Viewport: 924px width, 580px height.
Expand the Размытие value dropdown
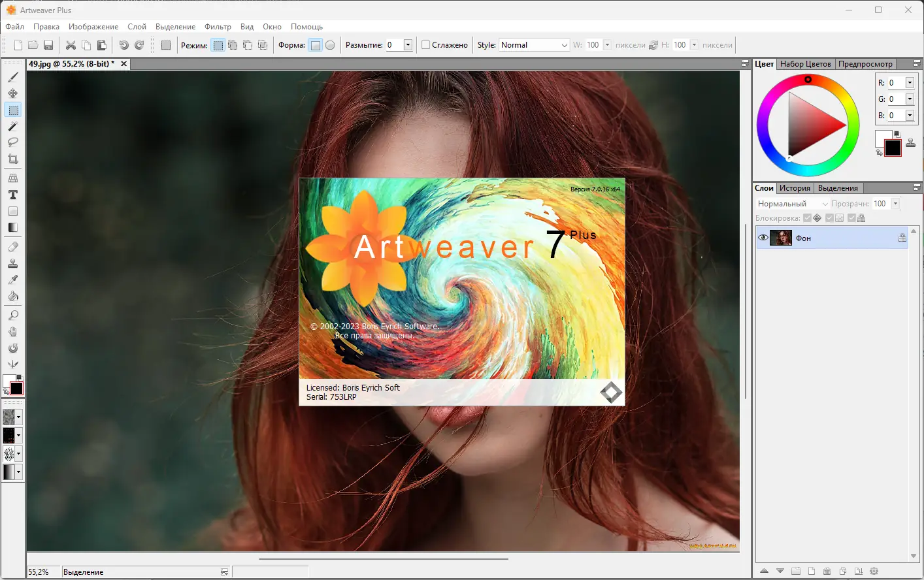(408, 44)
